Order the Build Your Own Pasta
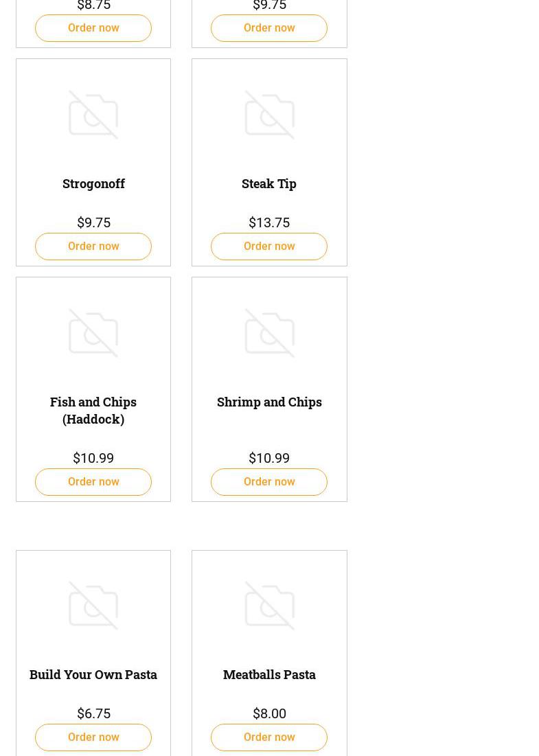The width and height of the screenshot is (539, 756). pos(93,737)
